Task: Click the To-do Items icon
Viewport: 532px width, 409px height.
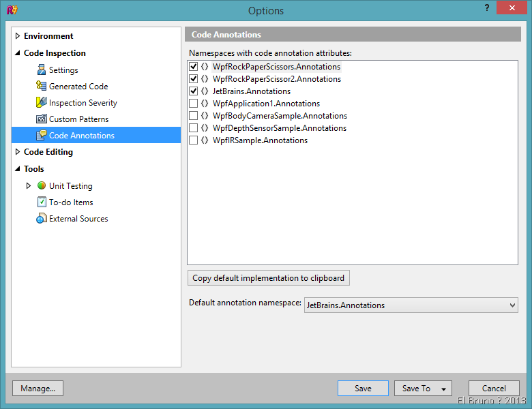Action: pos(42,202)
